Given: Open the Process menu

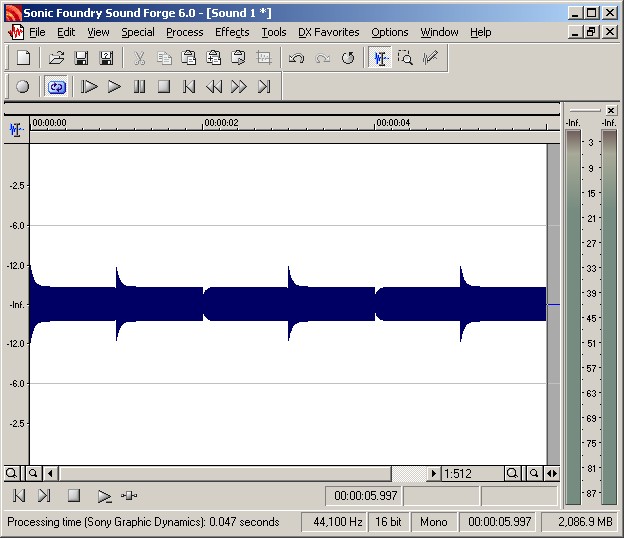Looking at the screenshot, I should 185,32.
